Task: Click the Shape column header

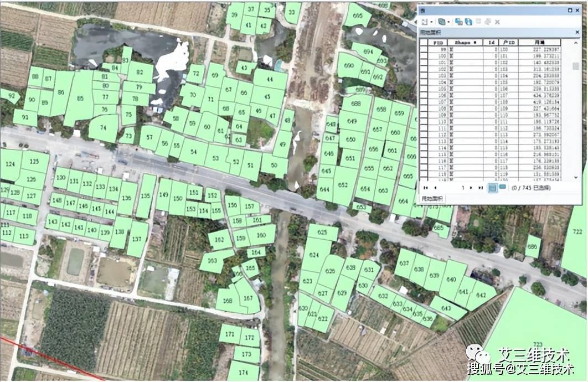Action: click(466, 42)
